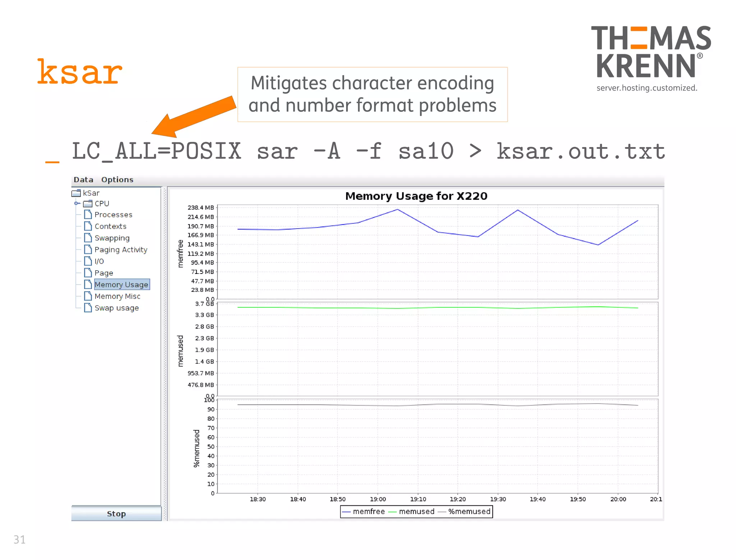
Task: Click the %memused legend entry
Action: pyautogui.click(x=464, y=511)
